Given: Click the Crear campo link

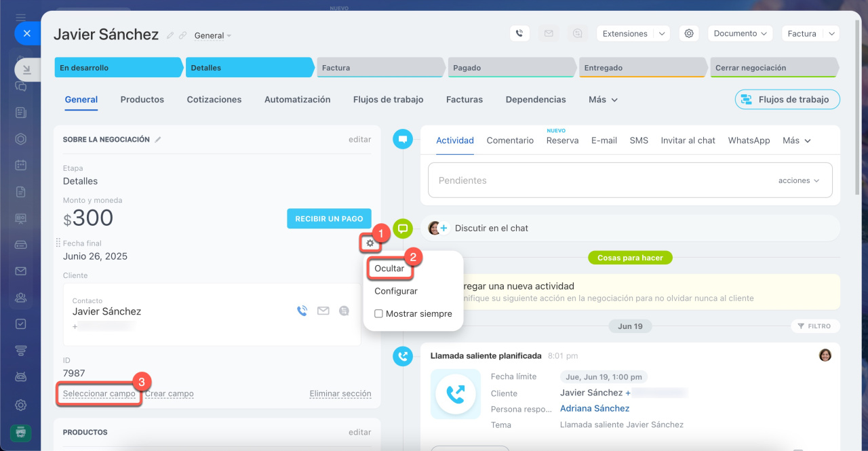Looking at the screenshot, I should tap(170, 393).
